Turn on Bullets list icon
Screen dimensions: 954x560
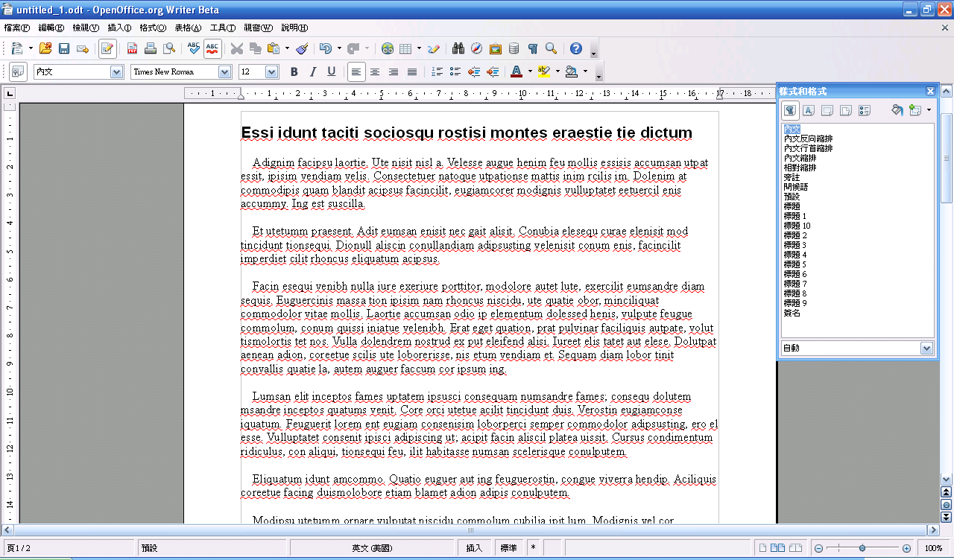pos(455,71)
